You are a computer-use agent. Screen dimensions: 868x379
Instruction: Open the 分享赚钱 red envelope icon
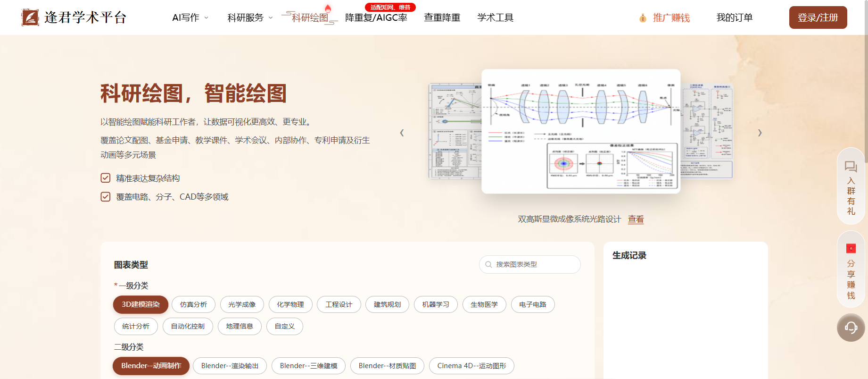coord(851,248)
